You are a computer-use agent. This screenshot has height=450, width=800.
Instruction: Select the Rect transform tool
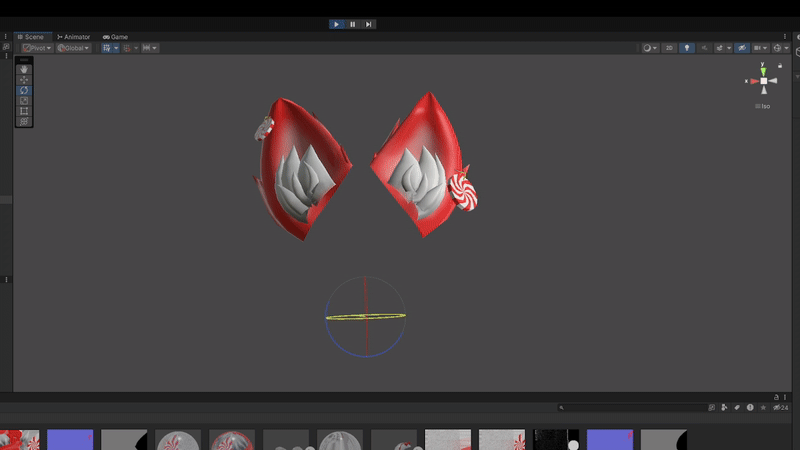25,111
